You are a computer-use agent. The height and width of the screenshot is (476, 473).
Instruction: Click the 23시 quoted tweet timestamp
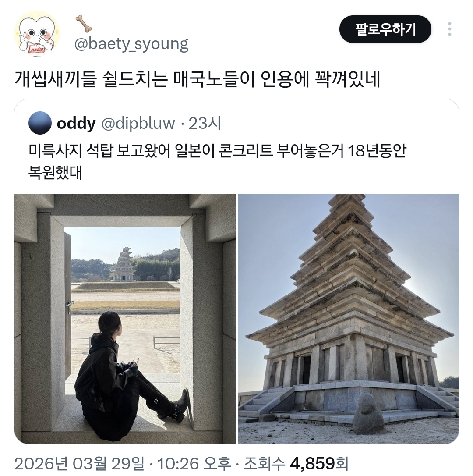(x=205, y=123)
